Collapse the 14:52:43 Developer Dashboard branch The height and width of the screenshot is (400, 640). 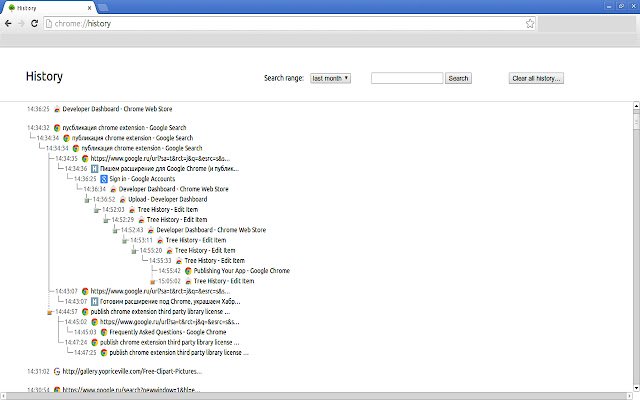(x=115, y=230)
